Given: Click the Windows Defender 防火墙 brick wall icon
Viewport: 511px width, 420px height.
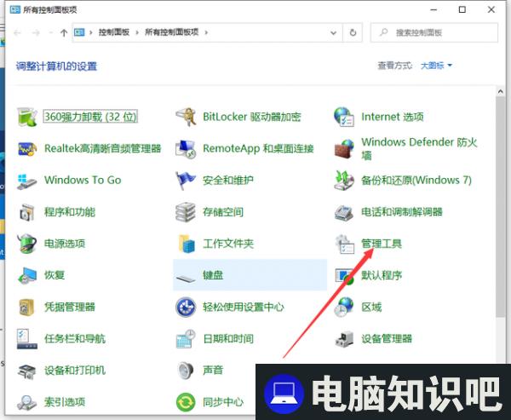Looking at the screenshot, I should click(344, 149).
